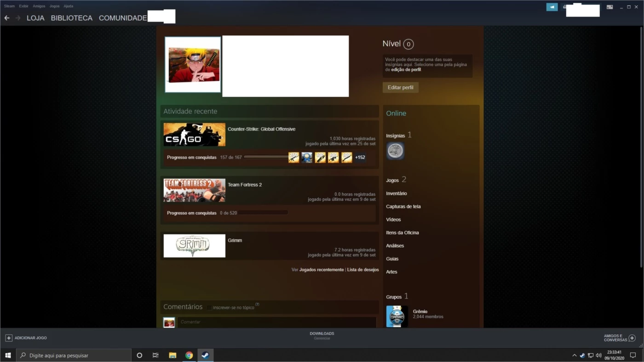
Task: Click the 250 achievement icon in CS:GO row
Action: [293, 157]
